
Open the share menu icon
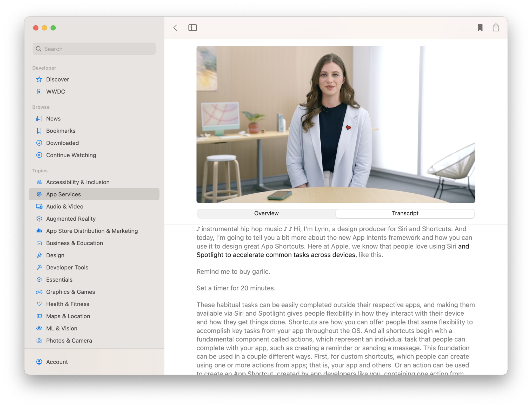coord(496,28)
